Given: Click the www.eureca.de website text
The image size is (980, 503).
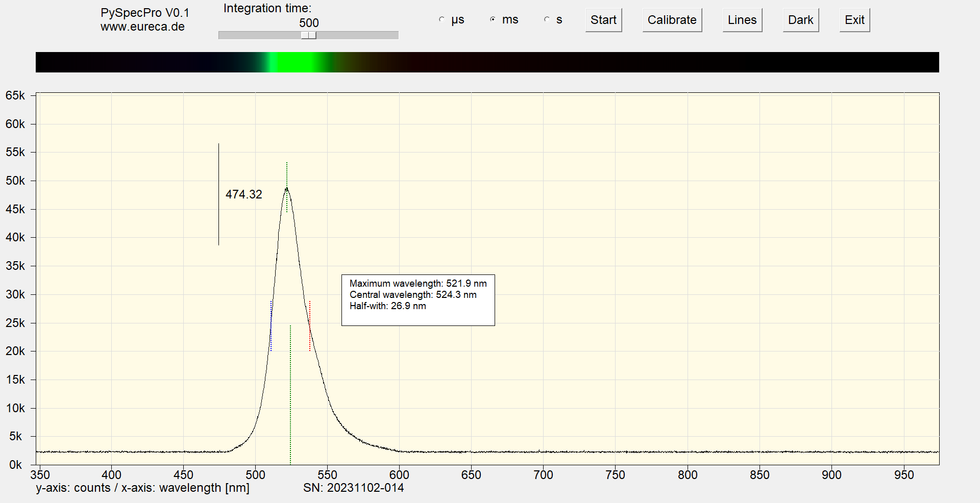Looking at the screenshot, I should [x=142, y=27].
